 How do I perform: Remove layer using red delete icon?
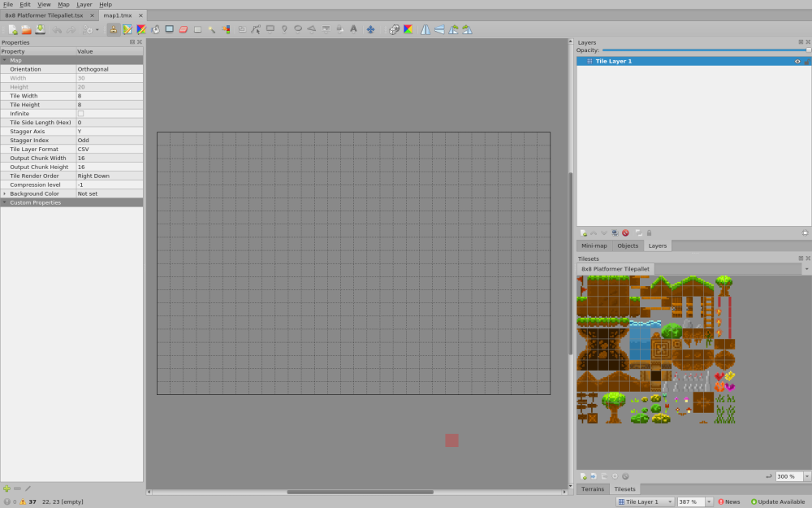[x=625, y=233]
